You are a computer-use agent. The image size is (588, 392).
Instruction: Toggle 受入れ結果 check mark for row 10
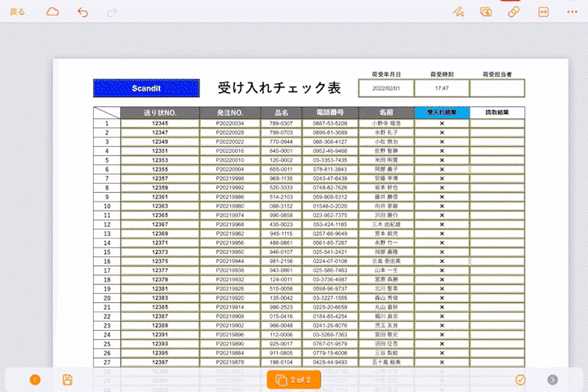pyautogui.click(x=442, y=206)
